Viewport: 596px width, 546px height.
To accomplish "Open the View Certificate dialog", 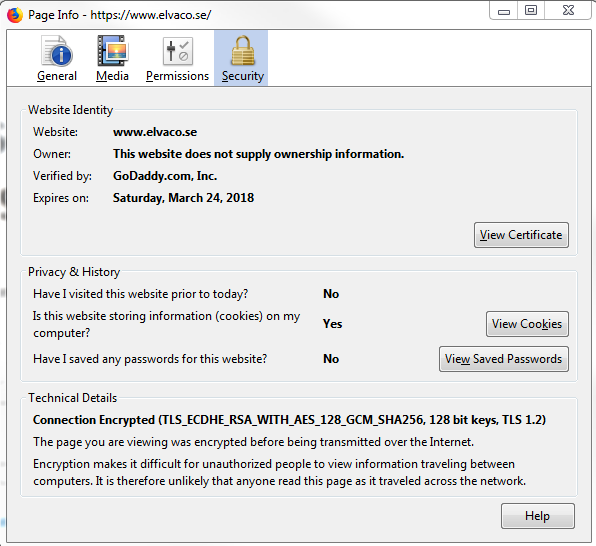I will (521, 235).
